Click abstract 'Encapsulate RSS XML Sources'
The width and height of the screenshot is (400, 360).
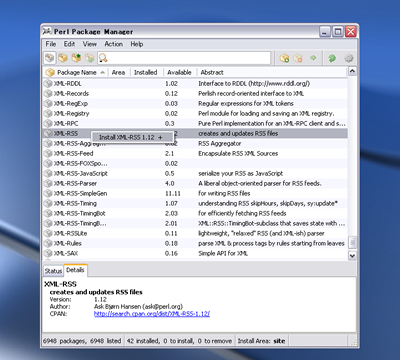[x=238, y=153]
